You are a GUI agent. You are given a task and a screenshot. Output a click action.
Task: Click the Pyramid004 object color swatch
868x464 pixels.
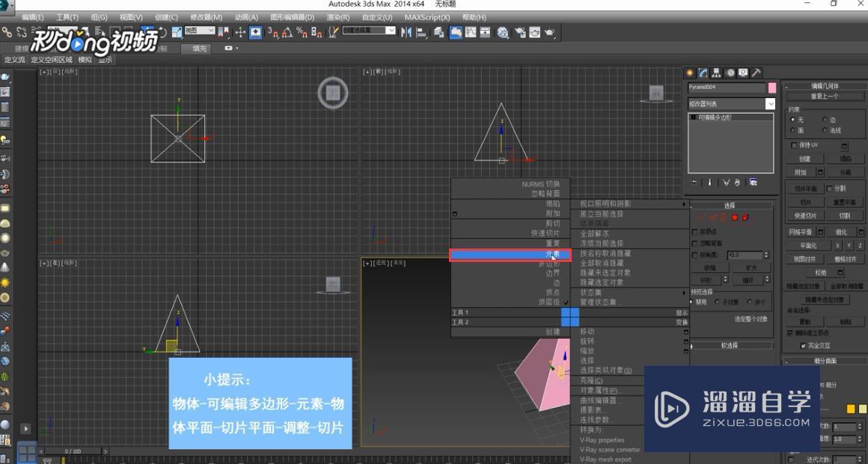pos(771,88)
